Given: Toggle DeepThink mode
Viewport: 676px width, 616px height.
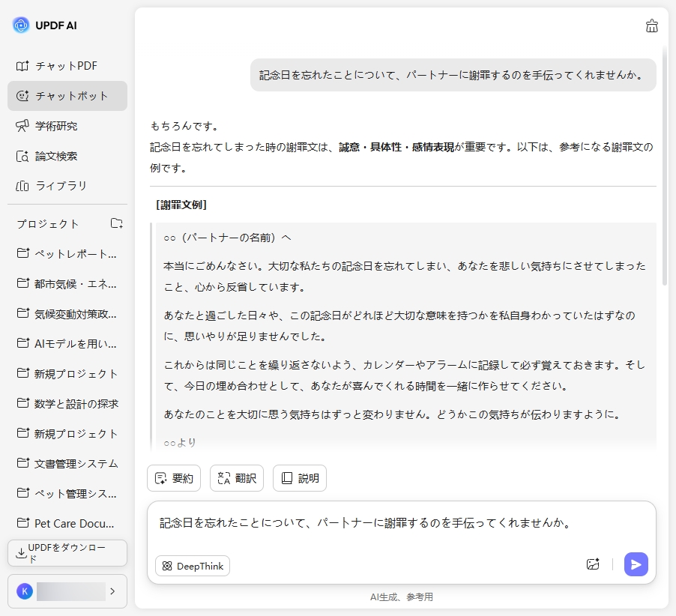Looking at the screenshot, I should click(192, 566).
